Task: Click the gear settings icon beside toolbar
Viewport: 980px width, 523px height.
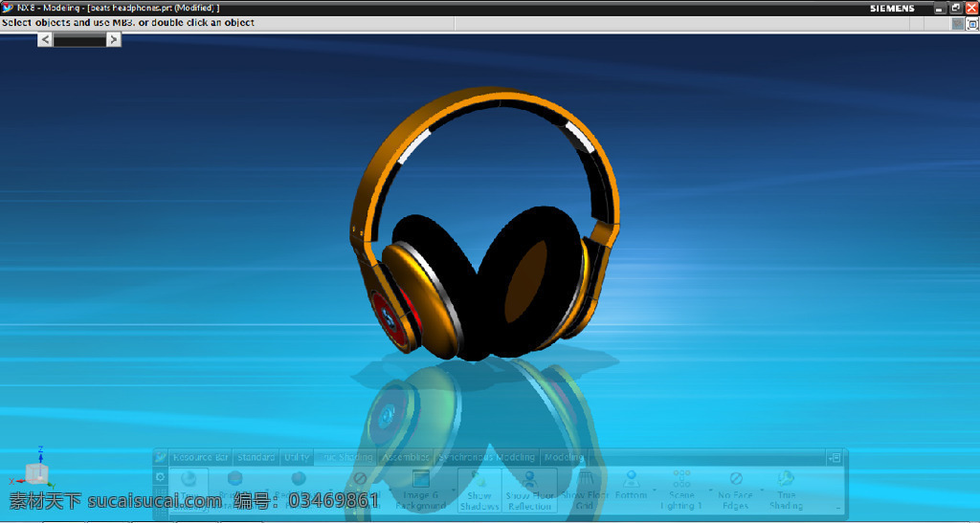Action: coord(160,477)
